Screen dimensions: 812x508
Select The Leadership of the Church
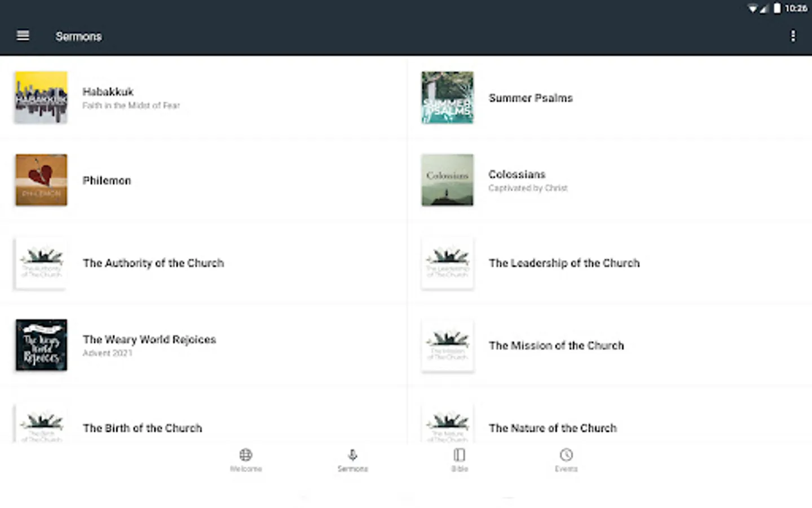coord(564,263)
